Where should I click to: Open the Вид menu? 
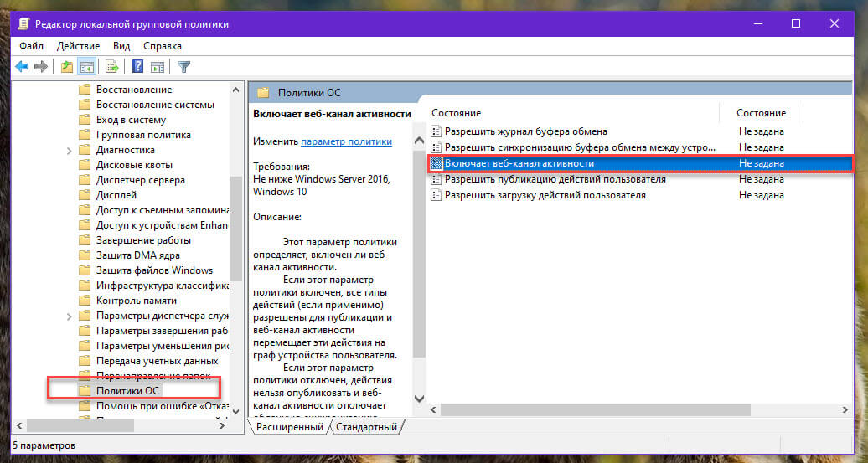121,46
